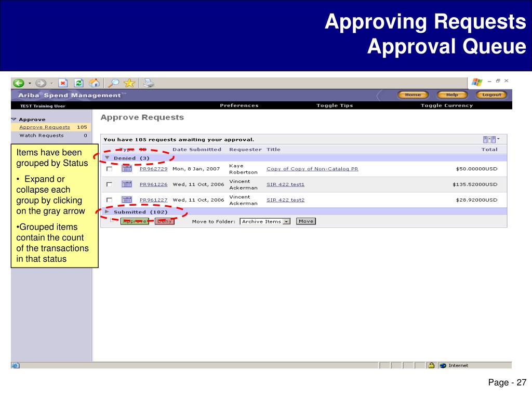Click the Logout button

click(491, 95)
